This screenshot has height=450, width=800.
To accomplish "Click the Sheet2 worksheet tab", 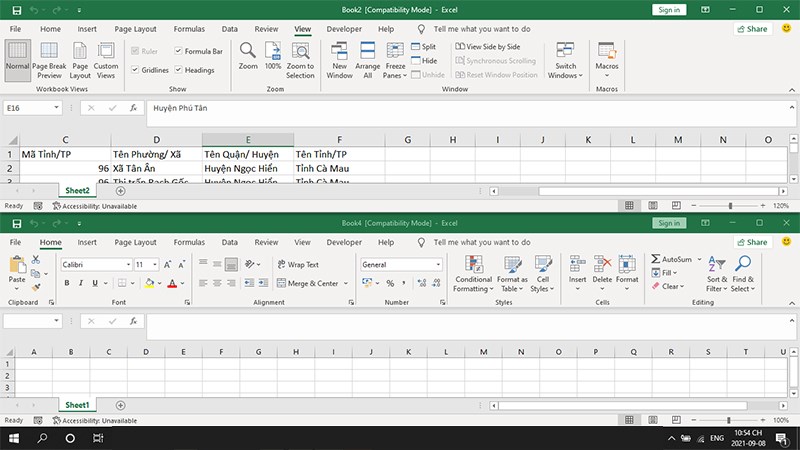I will tap(77, 190).
